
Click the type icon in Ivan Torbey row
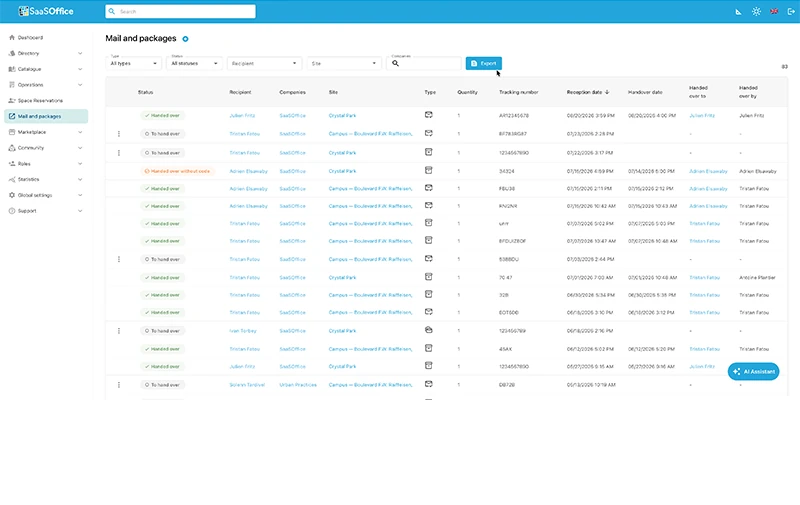(x=429, y=330)
